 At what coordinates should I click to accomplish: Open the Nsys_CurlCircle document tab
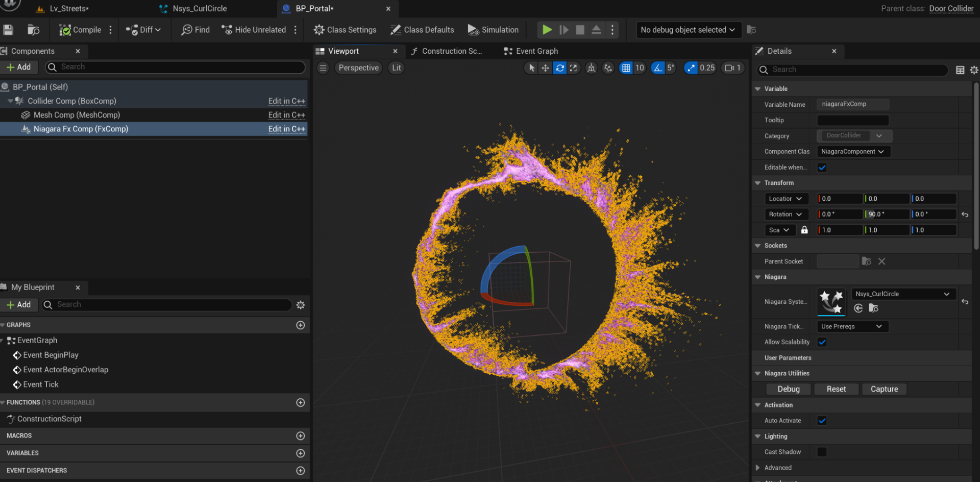[x=199, y=9]
